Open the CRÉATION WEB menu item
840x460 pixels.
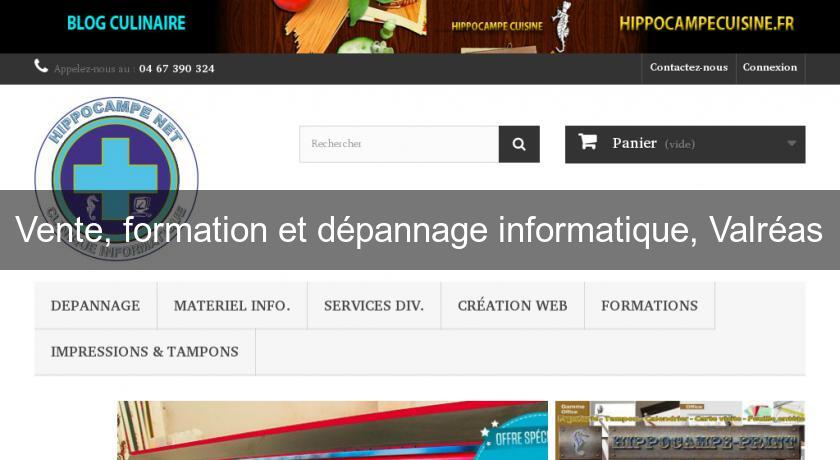(512, 305)
